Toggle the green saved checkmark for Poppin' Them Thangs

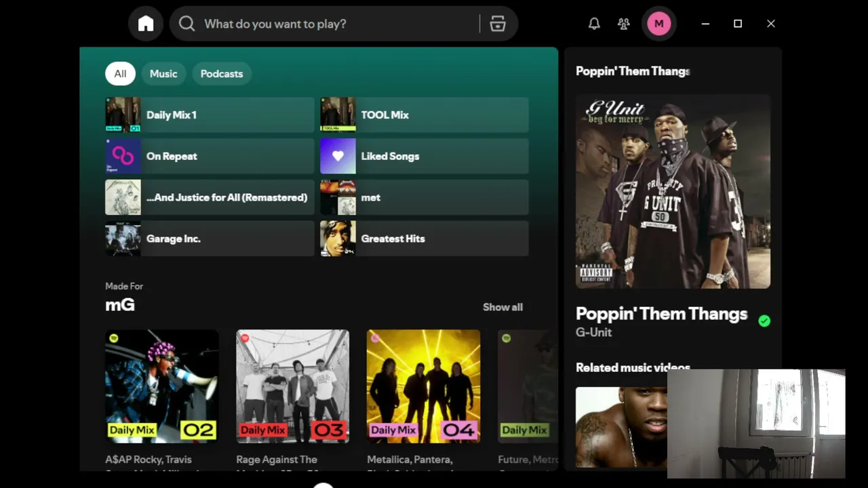764,321
